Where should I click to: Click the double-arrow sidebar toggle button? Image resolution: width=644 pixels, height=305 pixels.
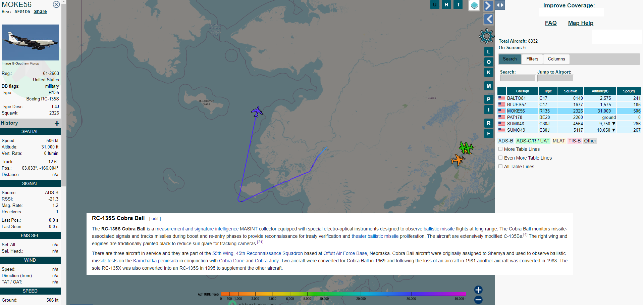[x=500, y=5]
